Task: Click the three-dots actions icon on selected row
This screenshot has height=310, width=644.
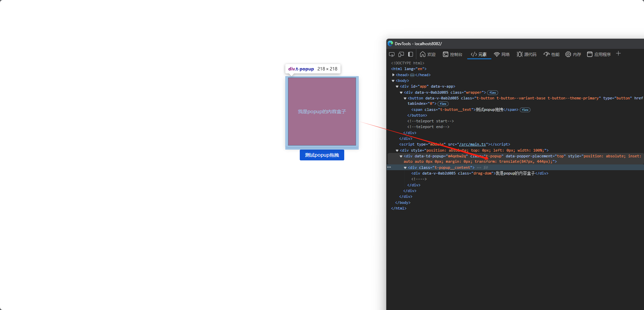Action: pyautogui.click(x=389, y=167)
